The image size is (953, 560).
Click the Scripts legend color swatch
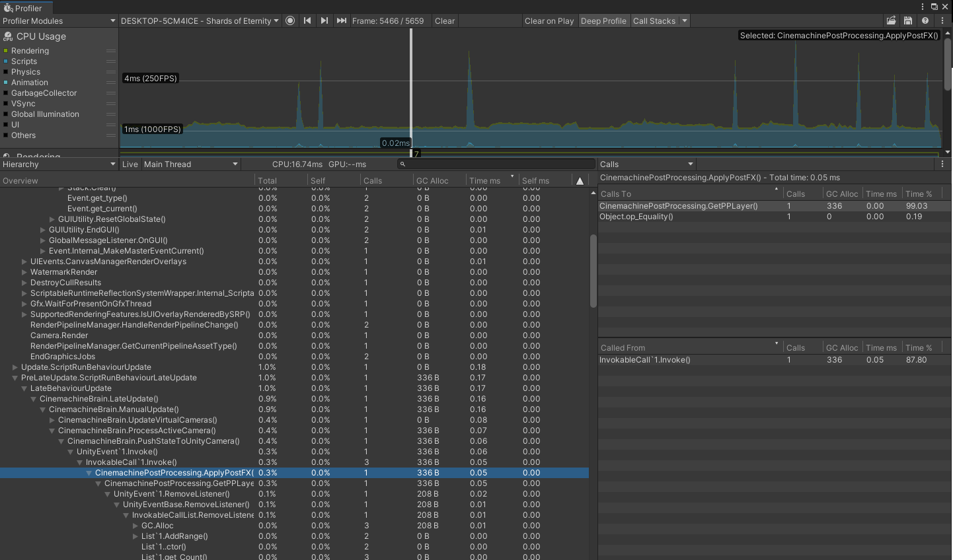tap(5, 61)
